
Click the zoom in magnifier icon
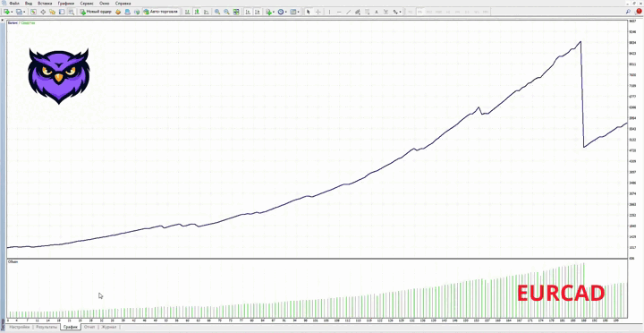(217, 12)
